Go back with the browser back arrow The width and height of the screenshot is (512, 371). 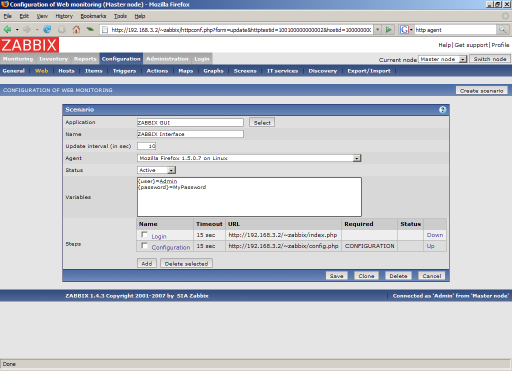(x=7, y=30)
